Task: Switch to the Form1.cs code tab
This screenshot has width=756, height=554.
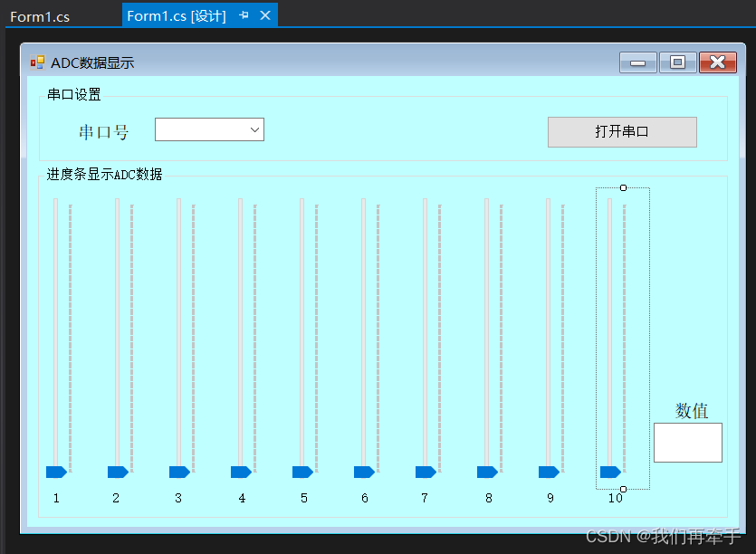Action: [x=40, y=17]
